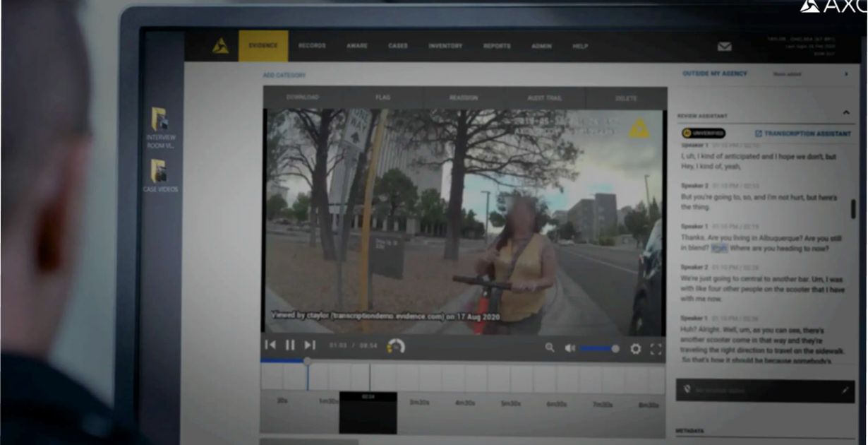Open the envelope messages icon
Screen dimensions: 868x445
click(724, 44)
